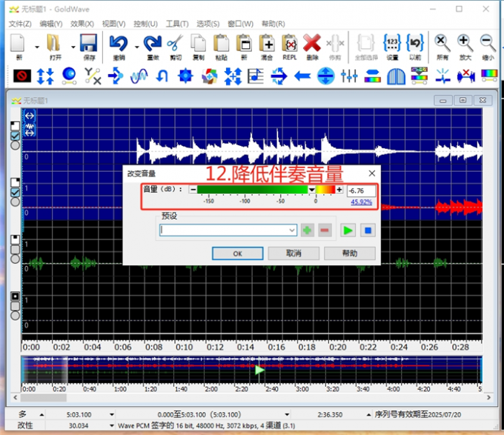The height and width of the screenshot is (435, 504).
Task: Click the up arrow before 序列号有效期 text
Action: coord(368,414)
